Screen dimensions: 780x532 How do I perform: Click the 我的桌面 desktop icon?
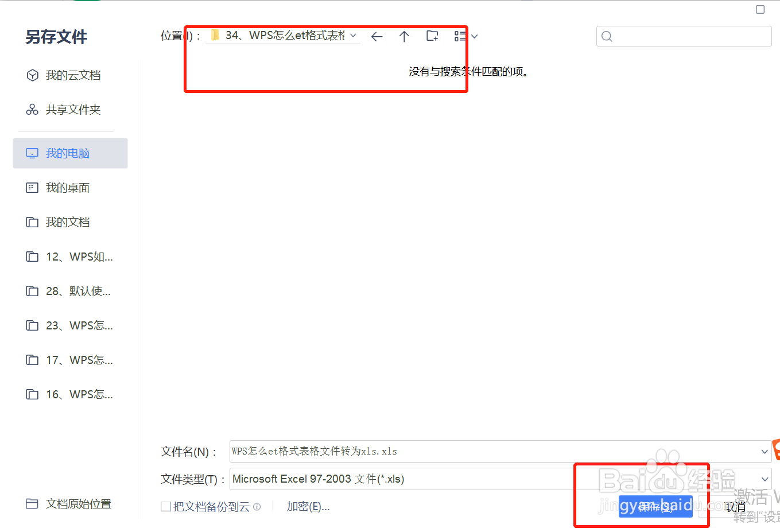[x=32, y=188]
